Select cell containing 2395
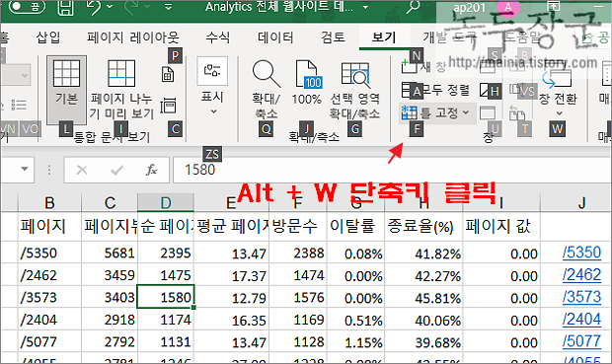612x364 pixels. (166, 253)
